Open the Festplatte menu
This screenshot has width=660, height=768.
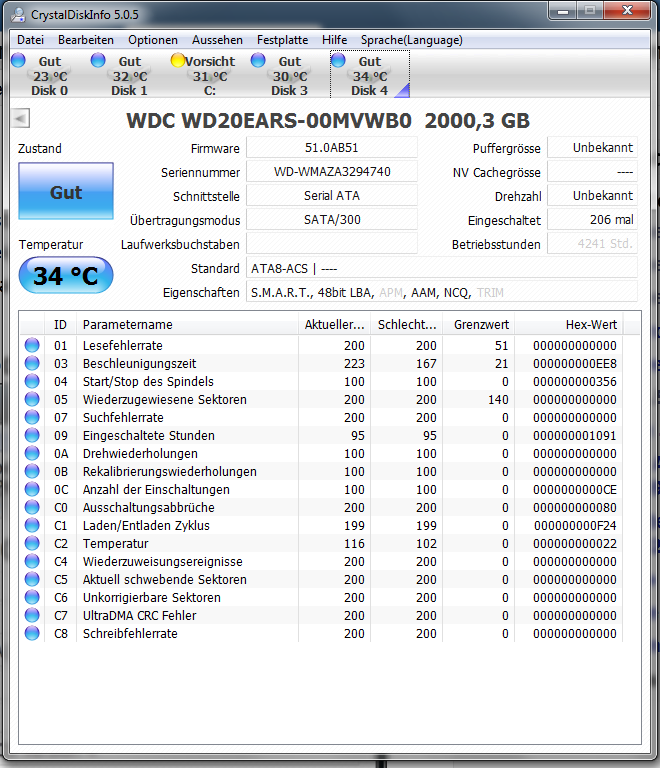click(x=283, y=40)
